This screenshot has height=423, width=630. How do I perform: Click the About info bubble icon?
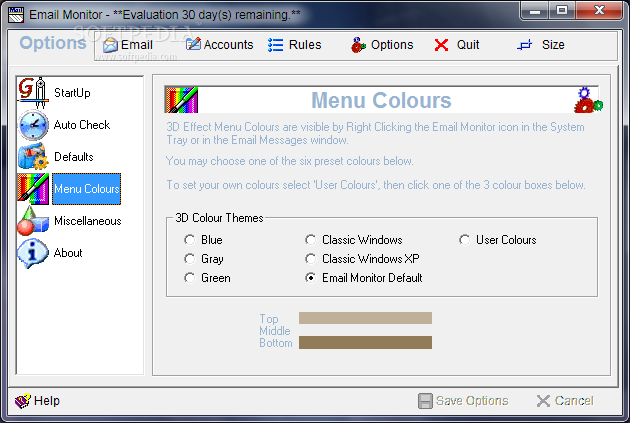click(33, 253)
